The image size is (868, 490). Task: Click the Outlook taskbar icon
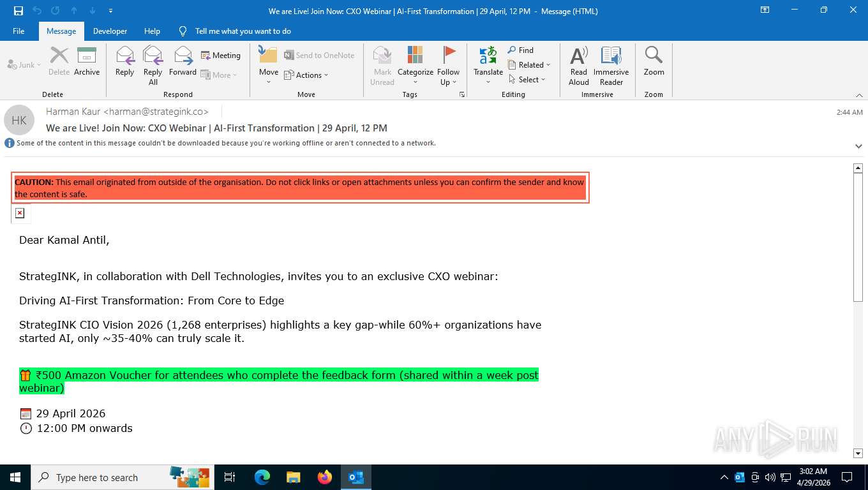click(x=356, y=477)
